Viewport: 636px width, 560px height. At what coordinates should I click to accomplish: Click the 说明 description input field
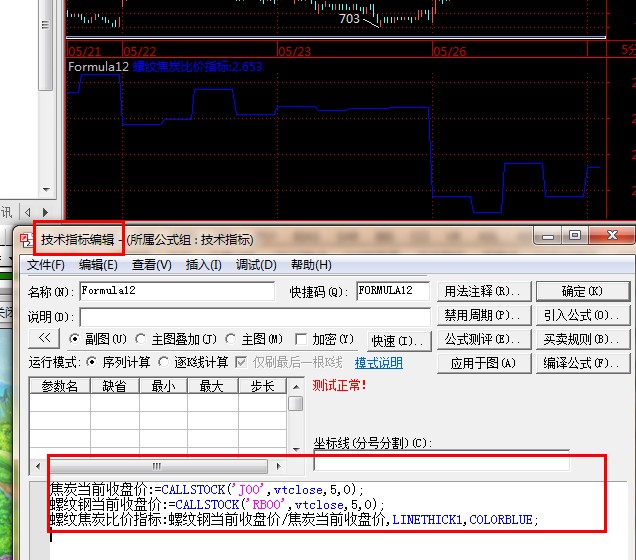(255, 317)
